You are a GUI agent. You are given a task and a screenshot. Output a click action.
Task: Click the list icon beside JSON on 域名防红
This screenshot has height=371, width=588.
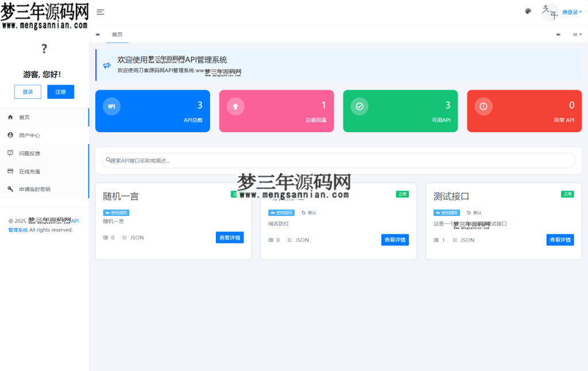[x=290, y=240]
